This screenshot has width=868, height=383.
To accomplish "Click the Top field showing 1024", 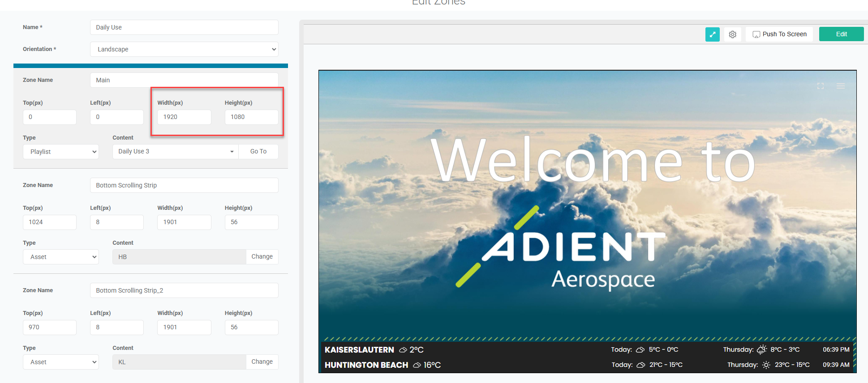I will click(x=50, y=222).
